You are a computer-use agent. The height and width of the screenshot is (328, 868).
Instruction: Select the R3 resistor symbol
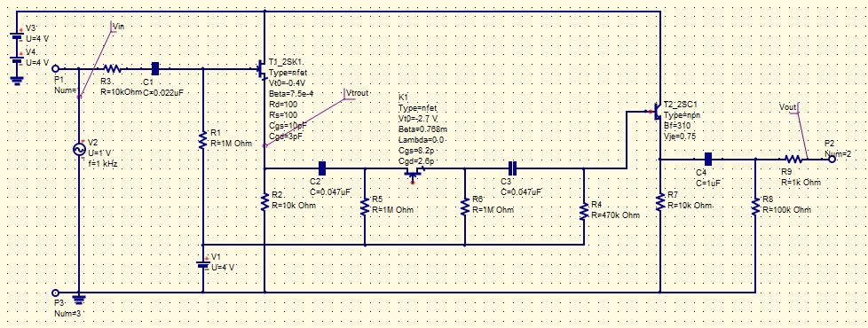(x=113, y=69)
